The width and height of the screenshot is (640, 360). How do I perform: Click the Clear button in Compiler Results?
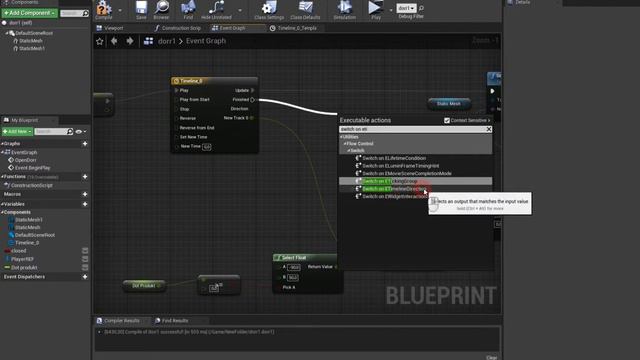(x=491, y=358)
